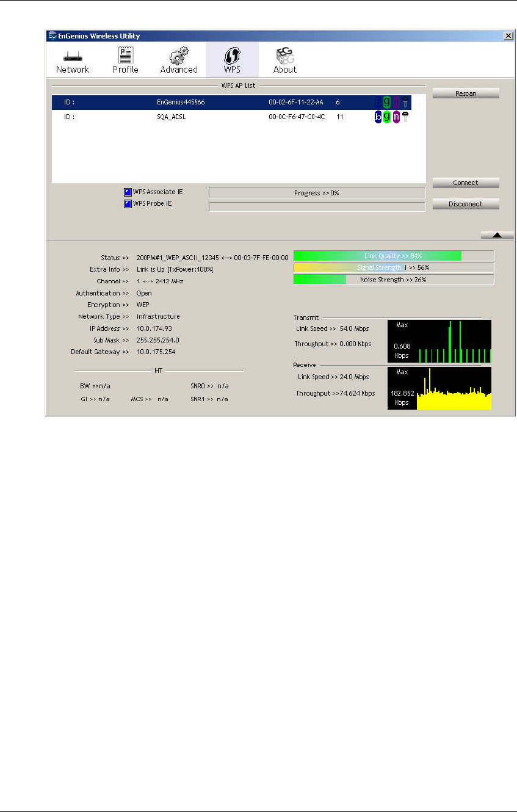Screen dimensions: 517x812
Task: Click the security key icon on the EnGenius445566 row
Action: click(405, 102)
